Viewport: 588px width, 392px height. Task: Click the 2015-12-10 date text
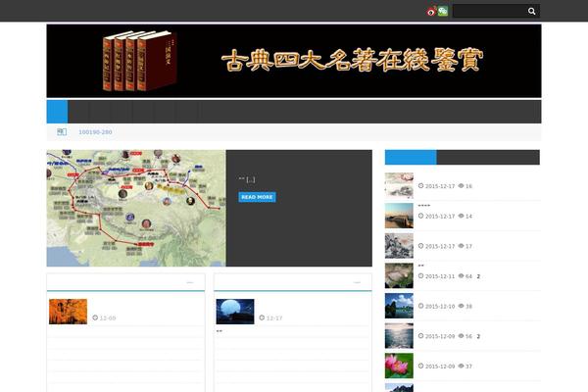440,307
